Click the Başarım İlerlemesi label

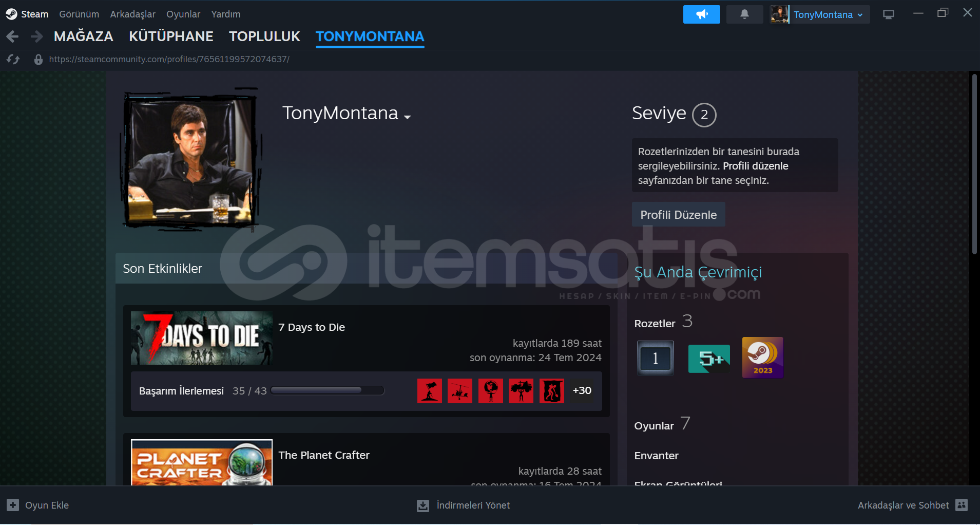click(x=181, y=391)
